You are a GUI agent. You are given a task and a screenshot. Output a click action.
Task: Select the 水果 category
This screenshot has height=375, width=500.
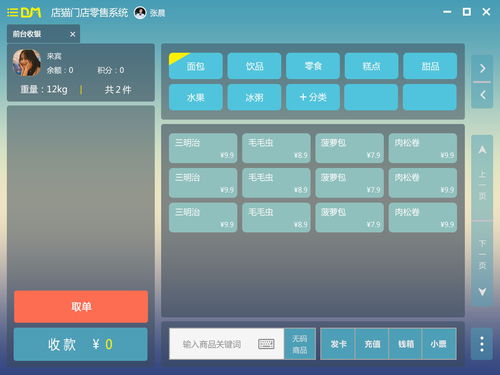pyautogui.click(x=196, y=97)
